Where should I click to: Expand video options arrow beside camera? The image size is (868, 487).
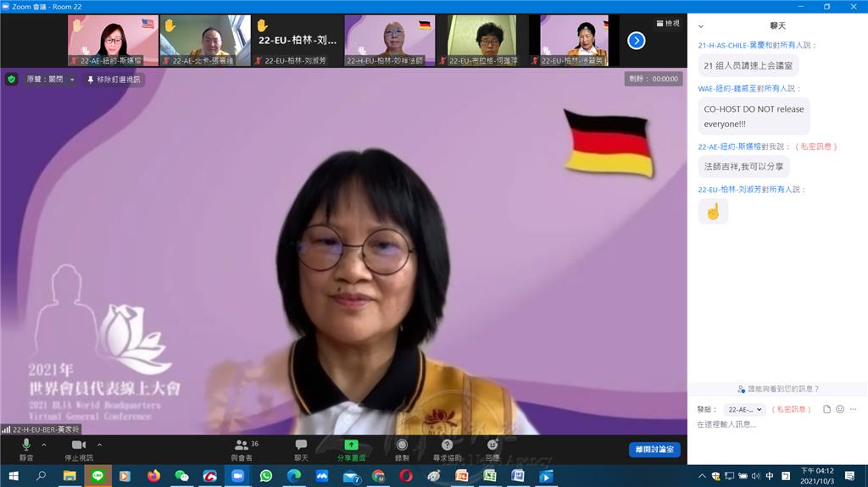100,445
